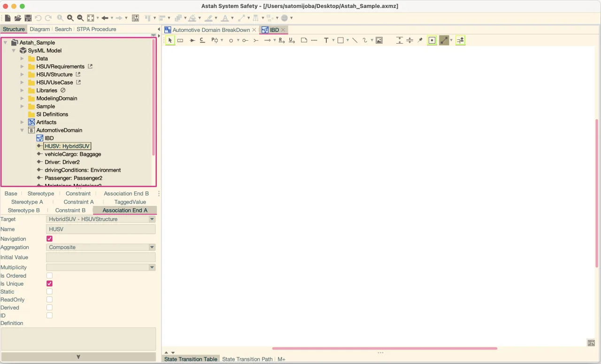Image resolution: width=601 pixels, height=364 pixels.
Task: Open the diagram overview icon at bottom-right
Action: point(591,343)
